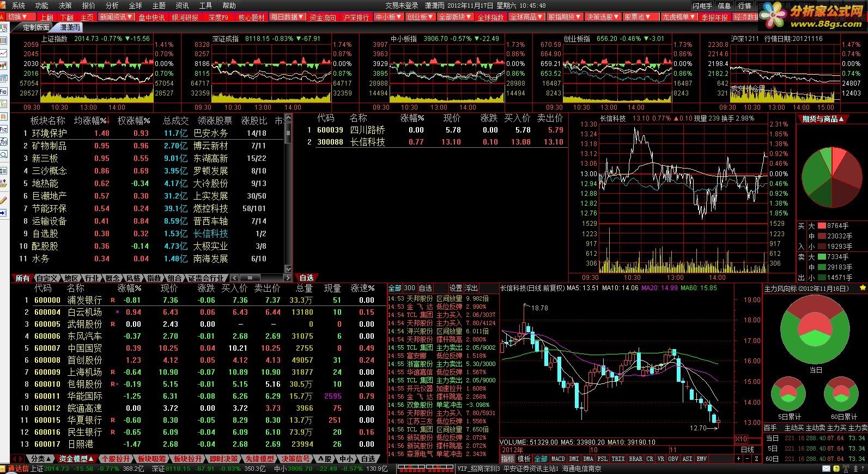Click the 通达信 logo in status bar
The height and width of the screenshot is (474, 868).
pyautogui.click(x=18, y=469)
